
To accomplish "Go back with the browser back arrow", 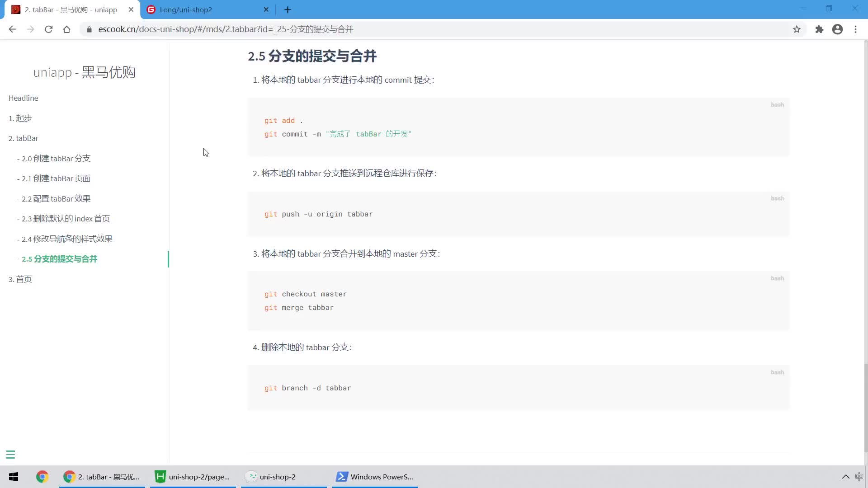I will pos(12,29).
